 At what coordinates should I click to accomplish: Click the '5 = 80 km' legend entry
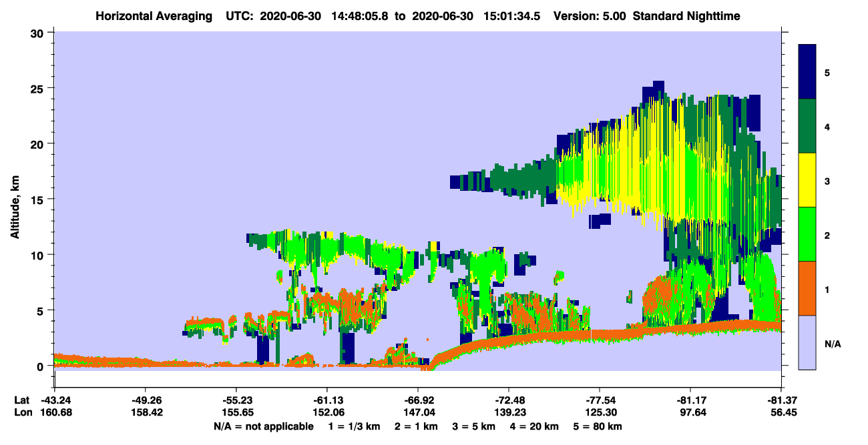(599, 426)
